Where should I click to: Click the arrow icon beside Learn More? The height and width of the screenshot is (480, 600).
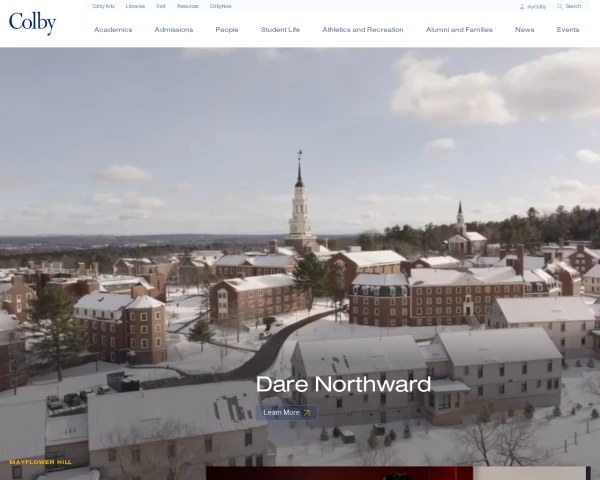tap(307, 412)
